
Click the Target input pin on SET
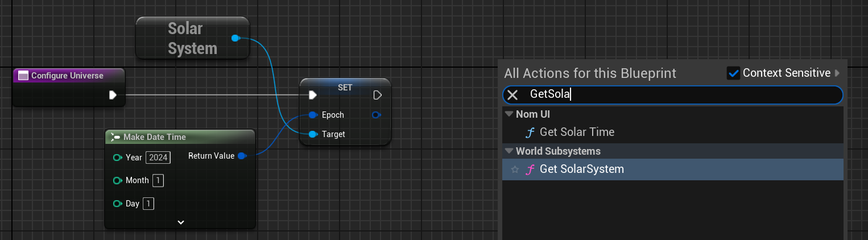312,134
